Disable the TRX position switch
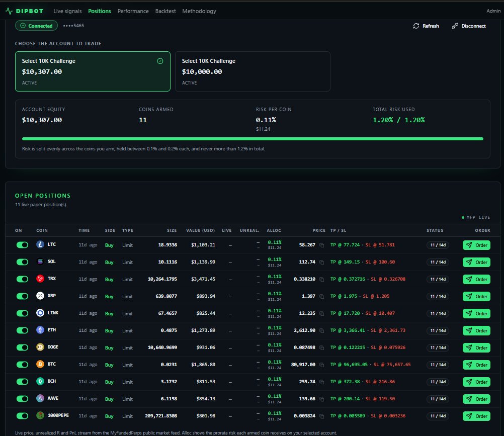This screenshot has width=504, height=436. tap(22, 279)
